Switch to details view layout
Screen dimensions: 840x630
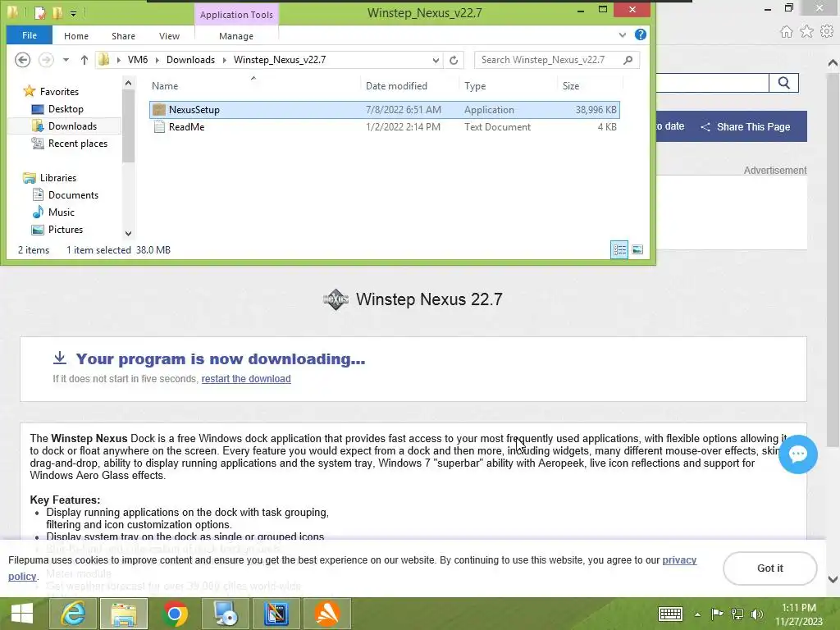click(620, 249)
